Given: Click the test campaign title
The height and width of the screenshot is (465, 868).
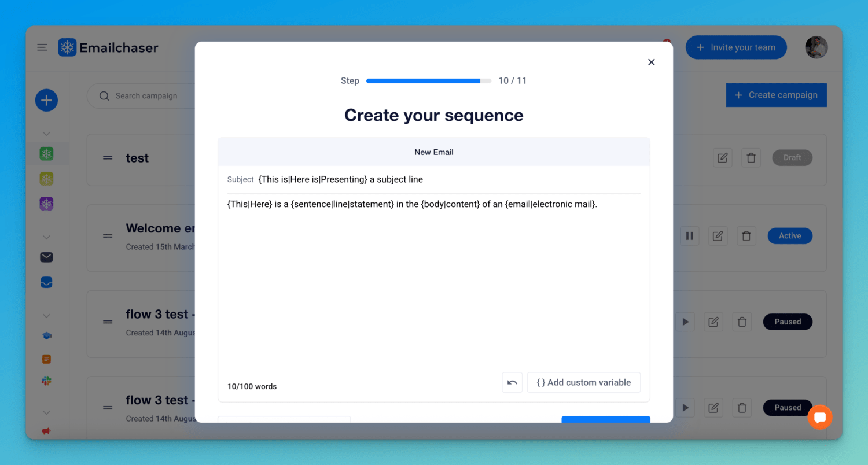Looking at the screenshot, I should click(x=137, y=158).
